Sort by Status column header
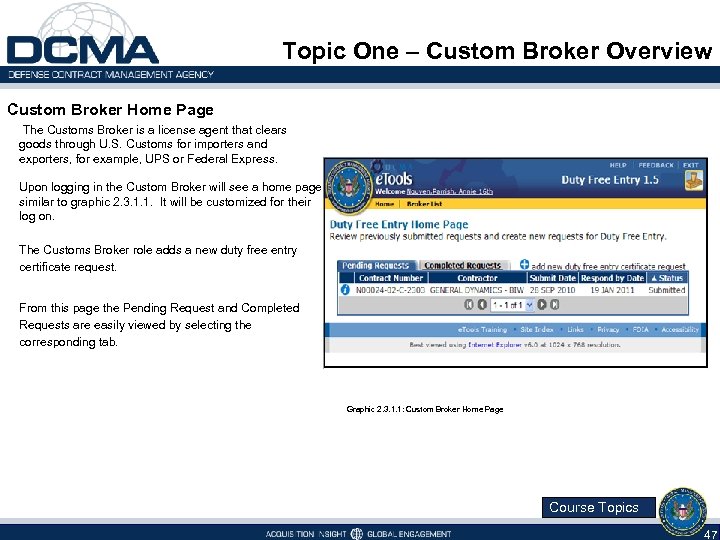The image size is (720, 540). pyautogui.click(x=667, y=278)
